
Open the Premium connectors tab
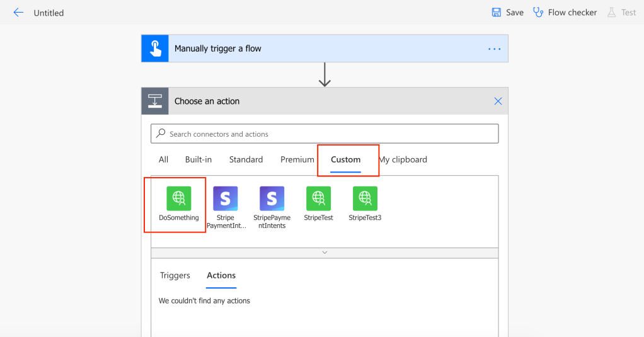297,159
